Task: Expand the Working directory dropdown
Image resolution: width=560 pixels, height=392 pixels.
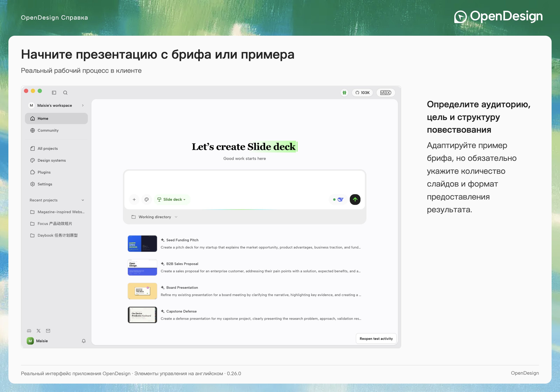Action: 154,217
